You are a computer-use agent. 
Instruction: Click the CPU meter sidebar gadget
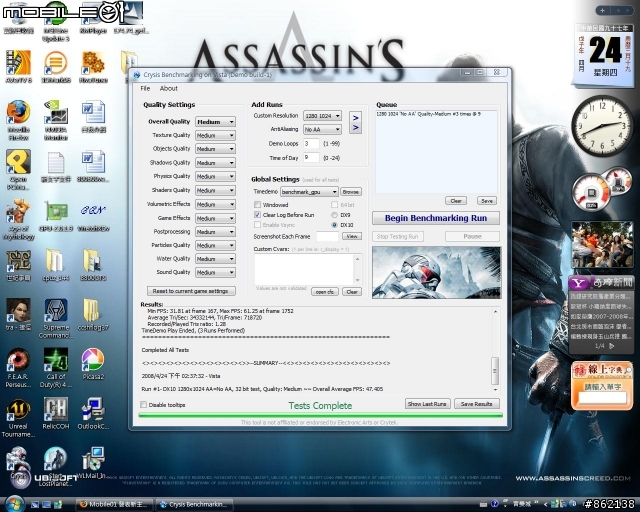tap(592, 192)
